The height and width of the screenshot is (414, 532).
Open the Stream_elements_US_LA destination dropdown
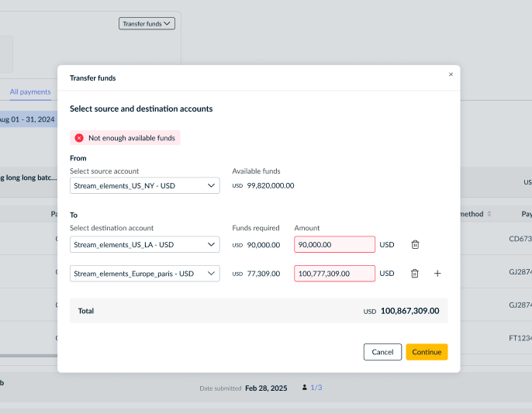click(x=145, y=244)
